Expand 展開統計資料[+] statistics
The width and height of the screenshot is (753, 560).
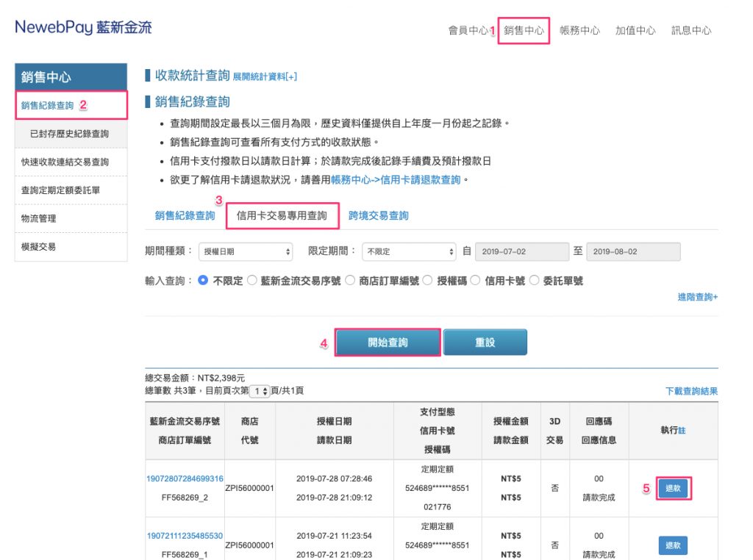[265, 76]
